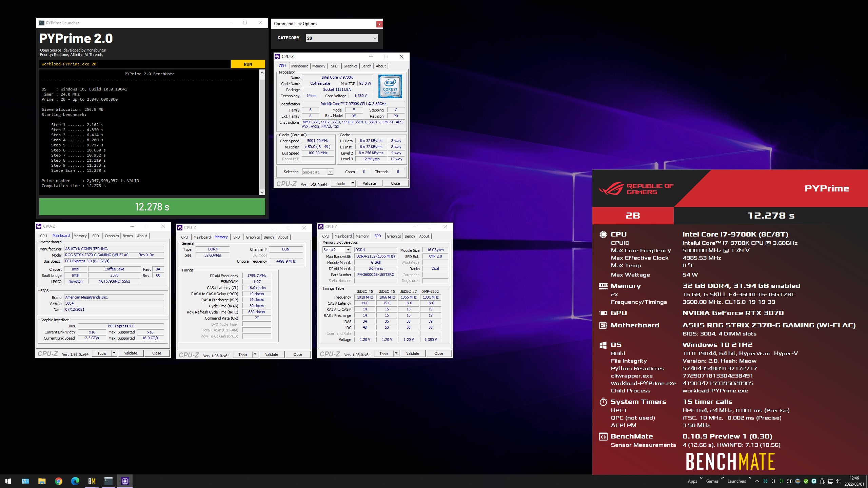This screenshot has width=868, height=488.
Task: Close the Command Line Options panel
Action: coord(379,24)
